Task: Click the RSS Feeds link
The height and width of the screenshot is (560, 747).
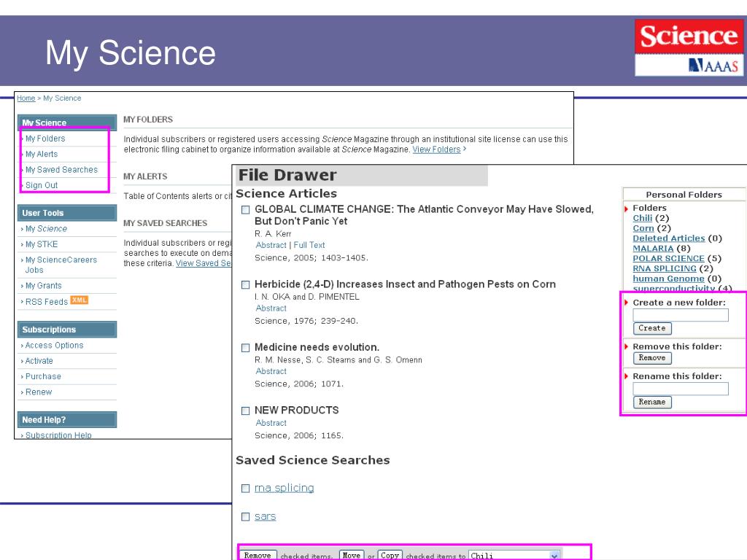Action: coord(47,302)
